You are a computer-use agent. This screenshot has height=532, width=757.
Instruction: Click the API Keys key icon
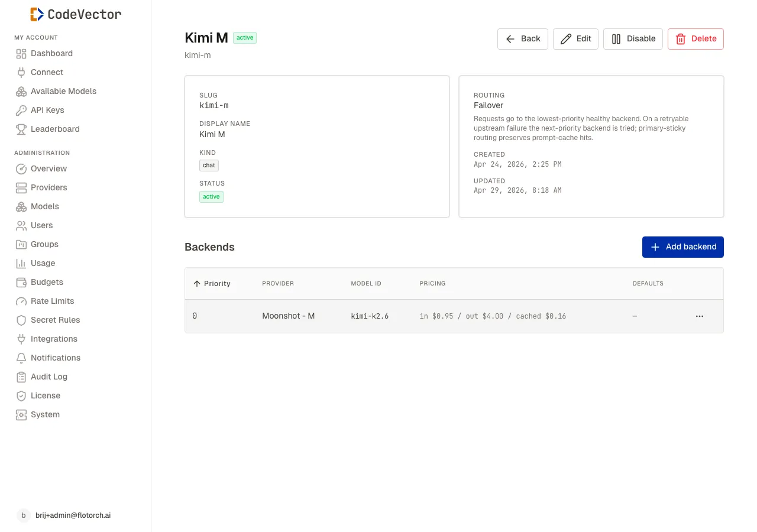pos(21,110)
